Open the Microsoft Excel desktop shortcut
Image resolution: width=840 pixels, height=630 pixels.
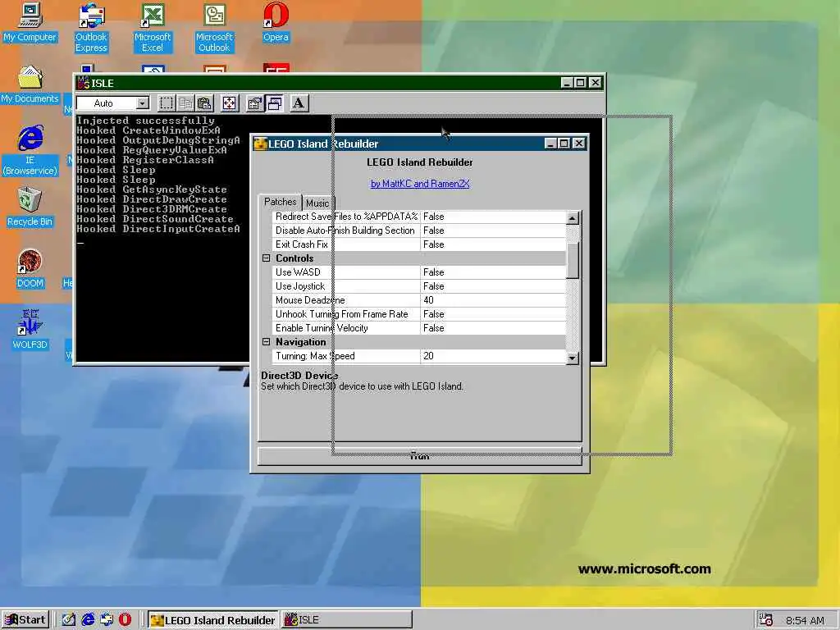[153, 28]
